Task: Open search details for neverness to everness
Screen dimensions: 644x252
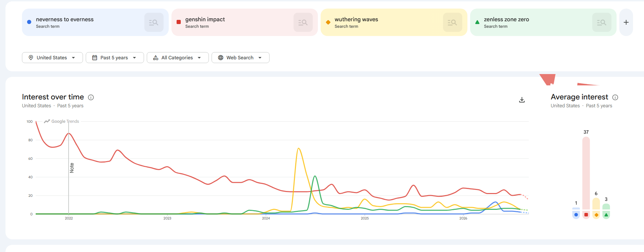Action: click(x=154, y=22)
